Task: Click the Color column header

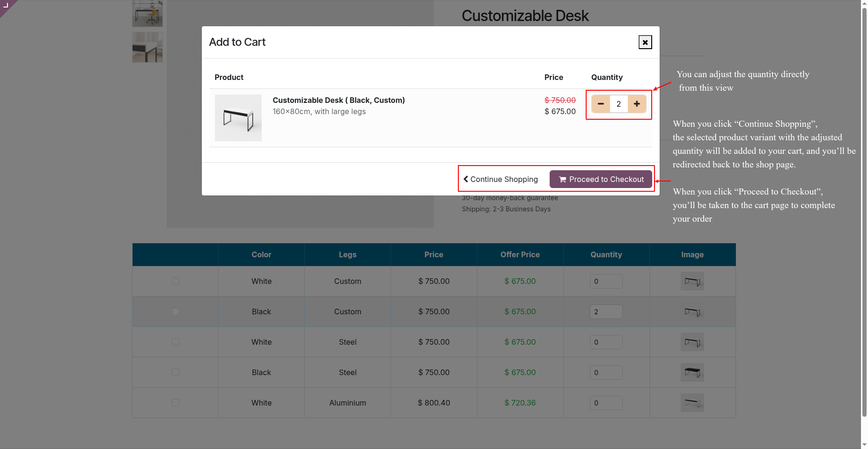Action: [x=261, y=254]
